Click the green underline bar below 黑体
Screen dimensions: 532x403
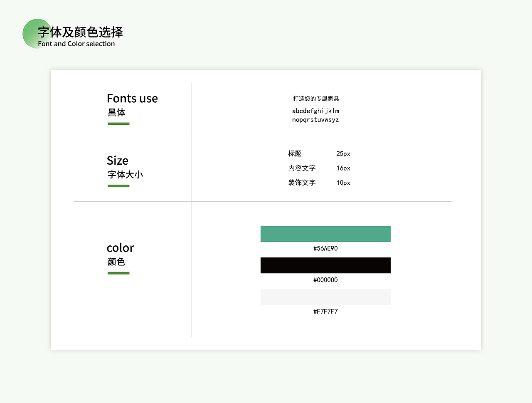click(x=118, y=123)
